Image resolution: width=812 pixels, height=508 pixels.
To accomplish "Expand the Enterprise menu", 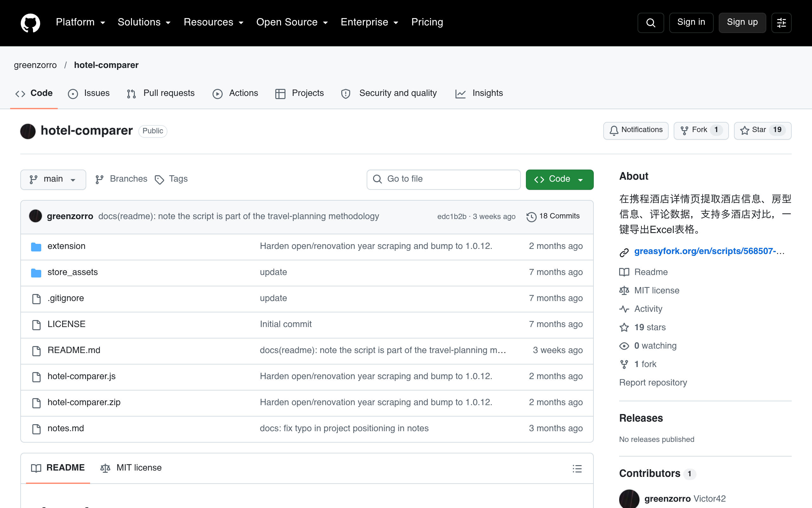I will [x=370, y=22].
